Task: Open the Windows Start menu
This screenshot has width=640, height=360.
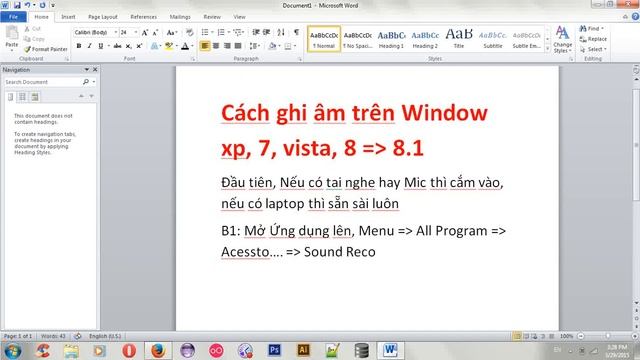Action: tap(13, 351)
